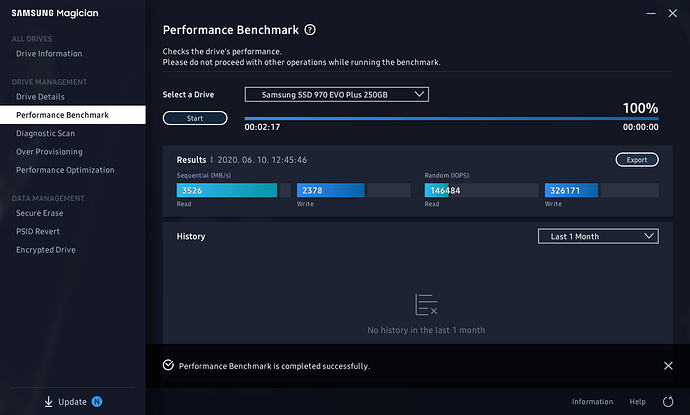The width and height of the screenshot is (690, 415).
Task: Click the Update download arrow icon
Action: point(48,401)
